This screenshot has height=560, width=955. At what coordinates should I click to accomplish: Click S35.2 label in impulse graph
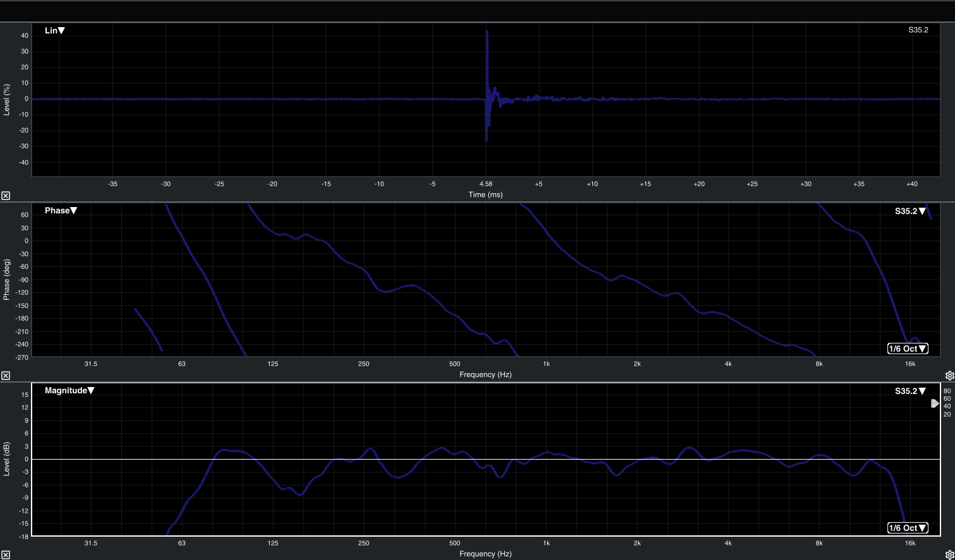[918, 30]
